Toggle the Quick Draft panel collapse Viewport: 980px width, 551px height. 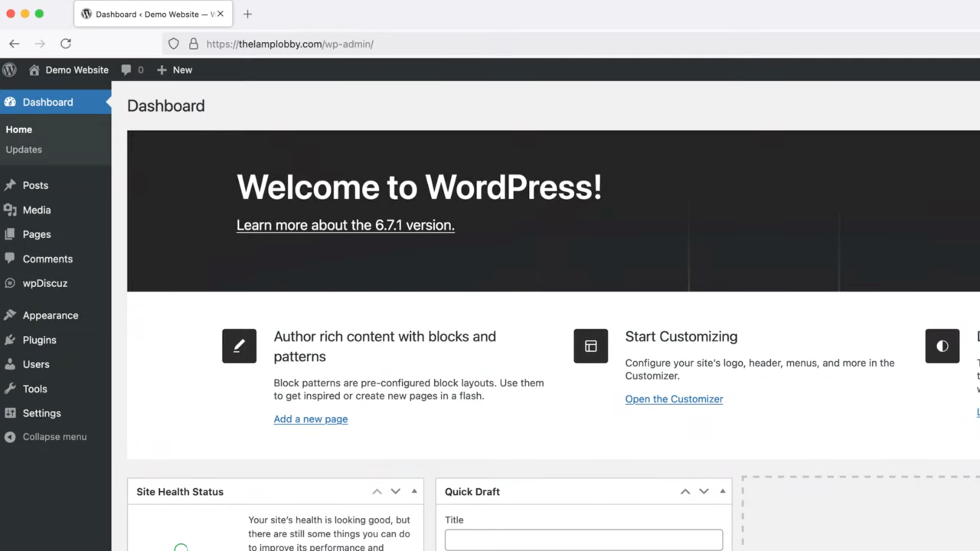pos(723,491)
